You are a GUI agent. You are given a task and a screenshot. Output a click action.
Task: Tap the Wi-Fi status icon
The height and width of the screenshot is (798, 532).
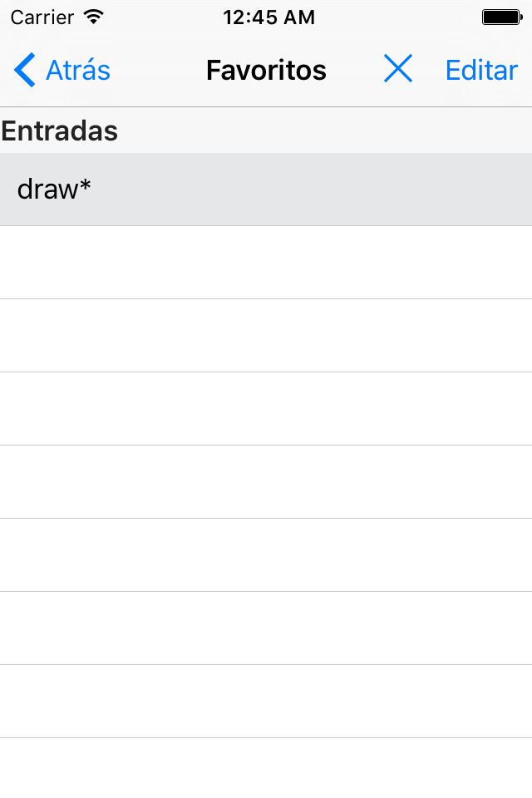(x=94, y=17)
